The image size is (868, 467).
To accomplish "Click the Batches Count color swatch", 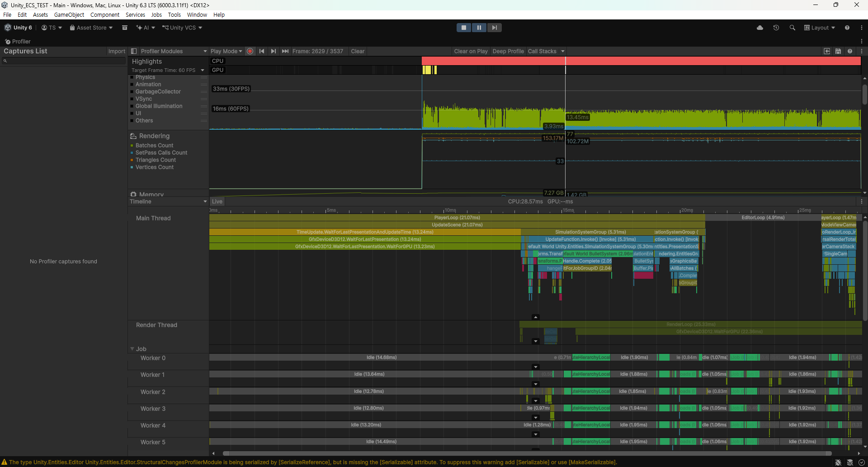I will [x=132, y=146].
